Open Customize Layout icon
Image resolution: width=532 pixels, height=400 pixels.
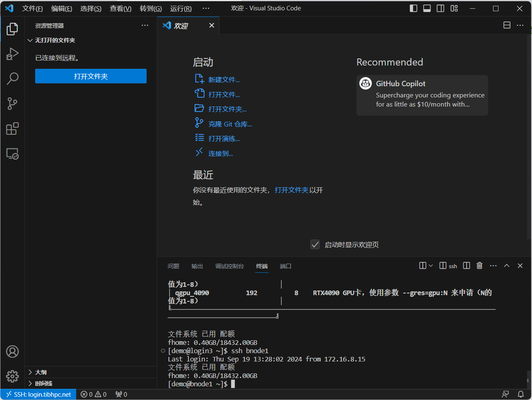click(454, 8)
